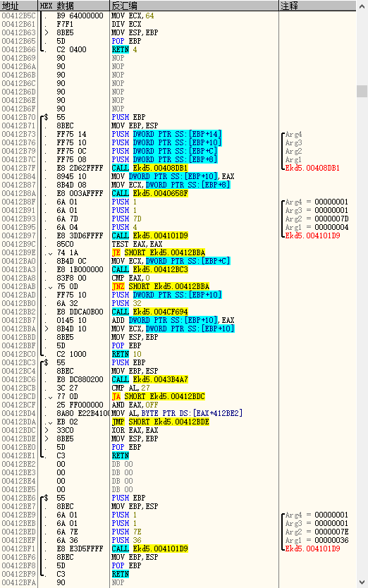Select the CALL Ekd5.004CF694 line

tap(150, 312)
